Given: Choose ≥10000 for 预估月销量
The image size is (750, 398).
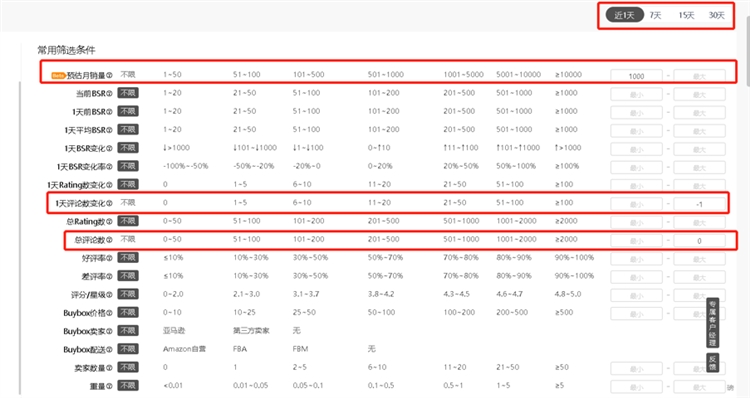Looking at the screenshot, I should pos(568,75).
